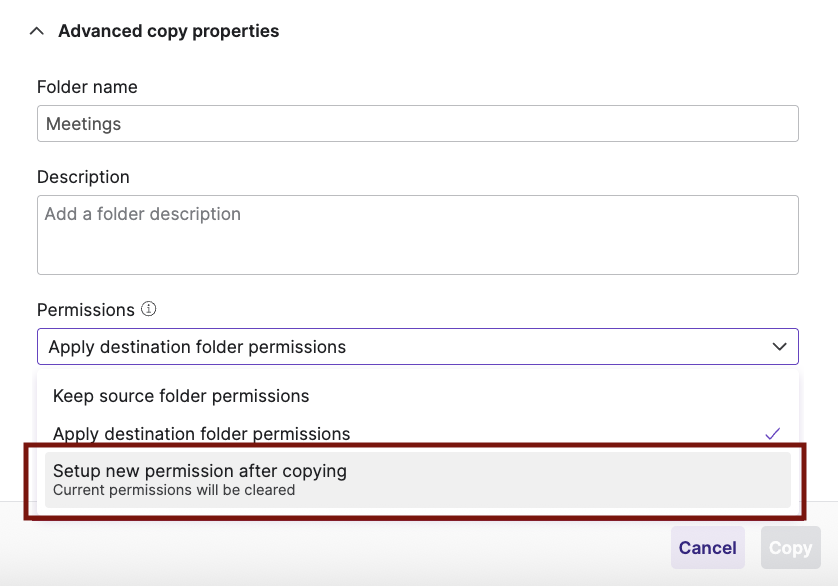This screenshot has width=838, height=586.
Task: Click the folder description text area
Action: click(417, 235)
